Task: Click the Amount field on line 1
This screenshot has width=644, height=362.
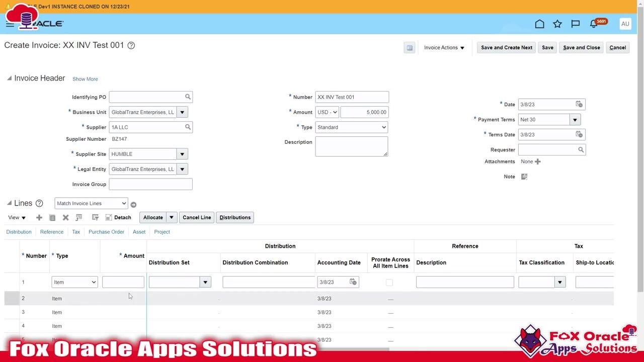Action: click(x=123, y=282)
